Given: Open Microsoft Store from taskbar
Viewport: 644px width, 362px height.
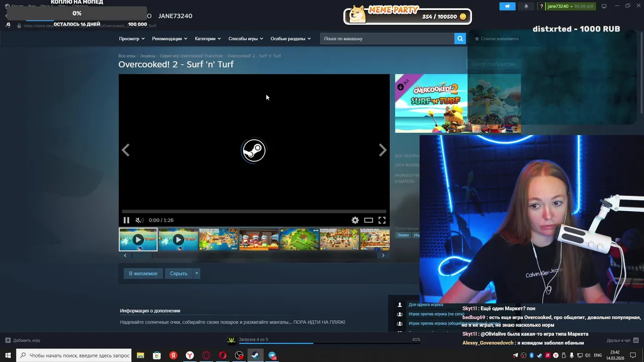Looking at the screenshot, I should coord(157,355).
